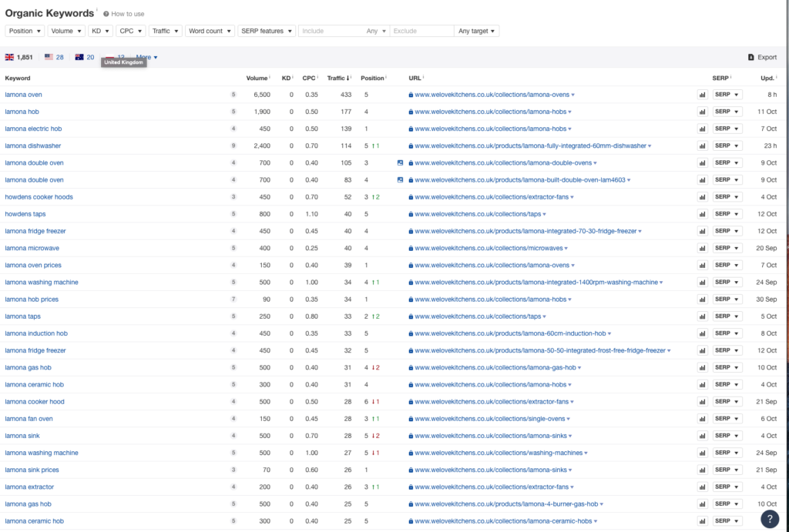Image resolution: width=789 pixels, height=532 pixels.
Task: Open chart icon for howdens taps row
Action: (x=703, y=214)
